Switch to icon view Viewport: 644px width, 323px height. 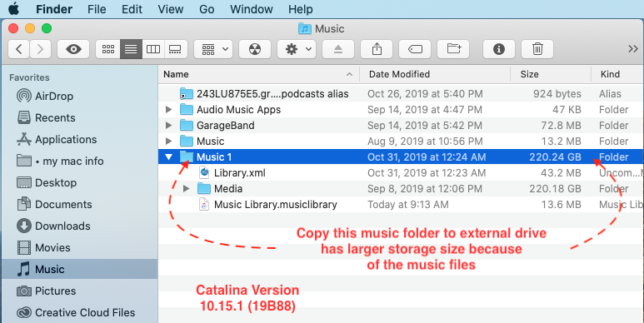tap(108, 49)
